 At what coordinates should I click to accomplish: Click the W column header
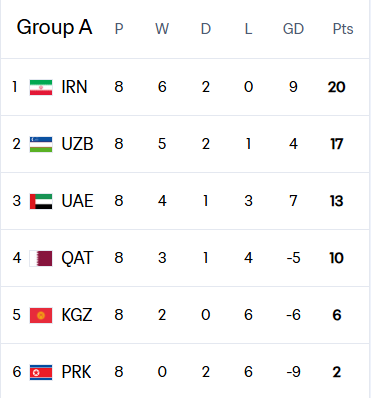(x=162, y=29)
